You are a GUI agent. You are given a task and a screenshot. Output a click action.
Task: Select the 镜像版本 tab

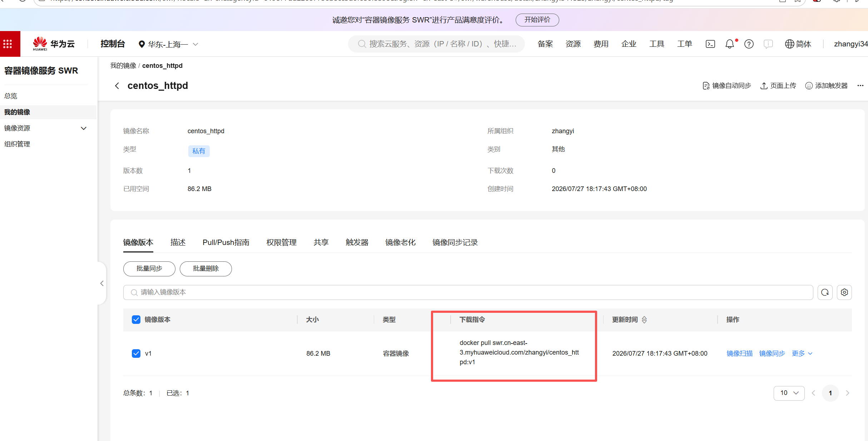[138, 242]
